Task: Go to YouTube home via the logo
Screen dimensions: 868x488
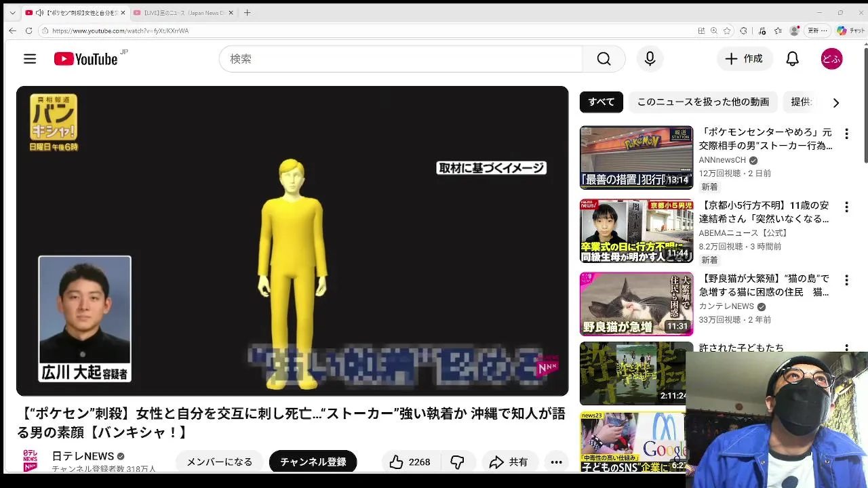Action: (86, 59)
